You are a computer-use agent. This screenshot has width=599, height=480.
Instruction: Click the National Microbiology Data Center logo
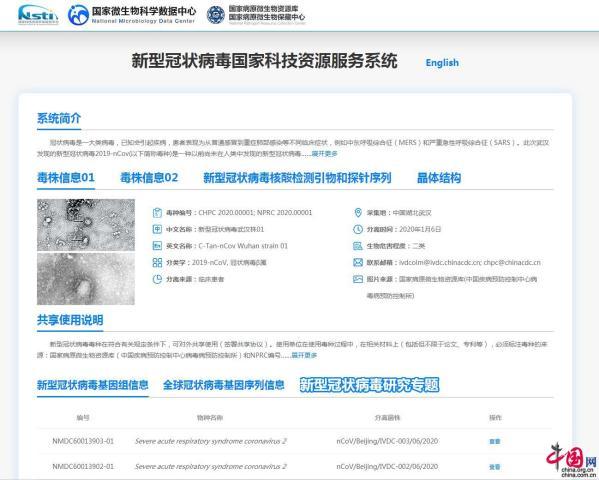pyautogui.click(x=132, y=15)
